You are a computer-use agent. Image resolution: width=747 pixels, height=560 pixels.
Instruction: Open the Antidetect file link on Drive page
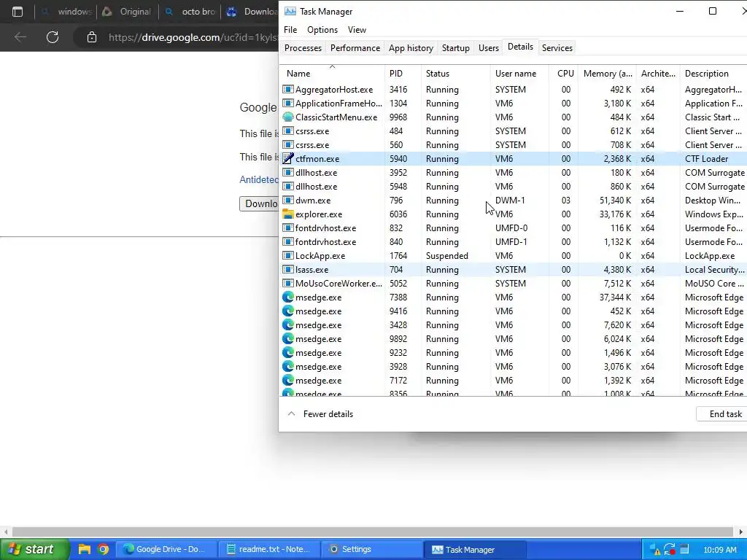pyautogui.click(x=259, y=179)
